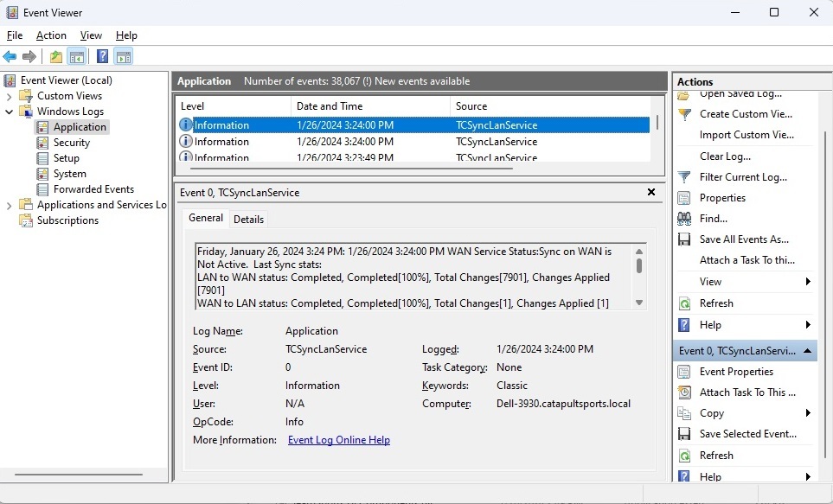Select the Find binoculars icon
Image resolution: width=833 pixels, height=504 pixels.
click(685, 218)
